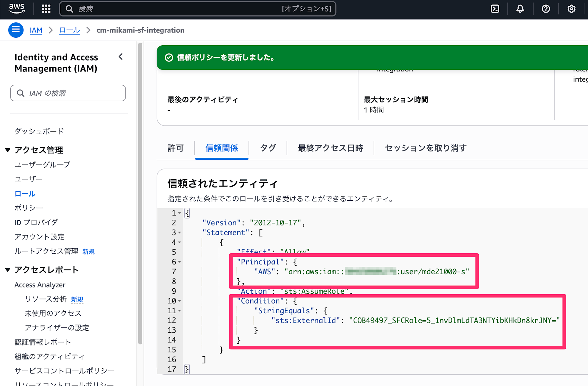Open the notifications bell
The width and height of the screenshot is (588, 386).
[520, 9]
